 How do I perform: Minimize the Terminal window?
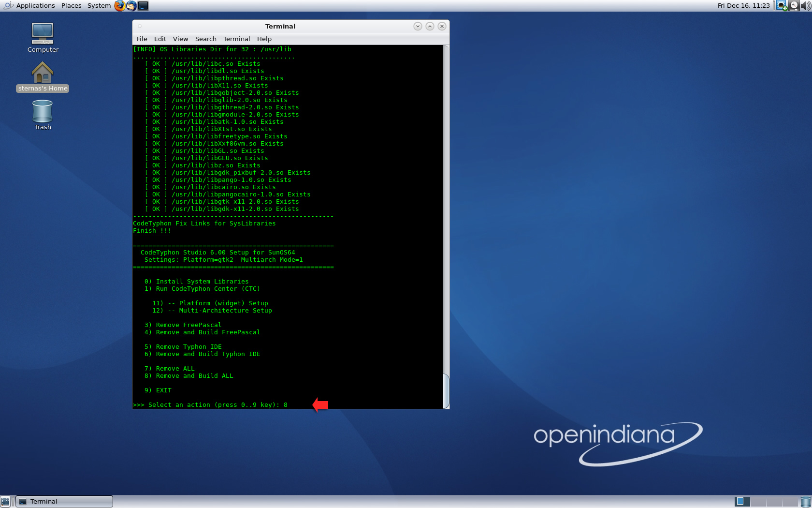(x=418, y=26)
